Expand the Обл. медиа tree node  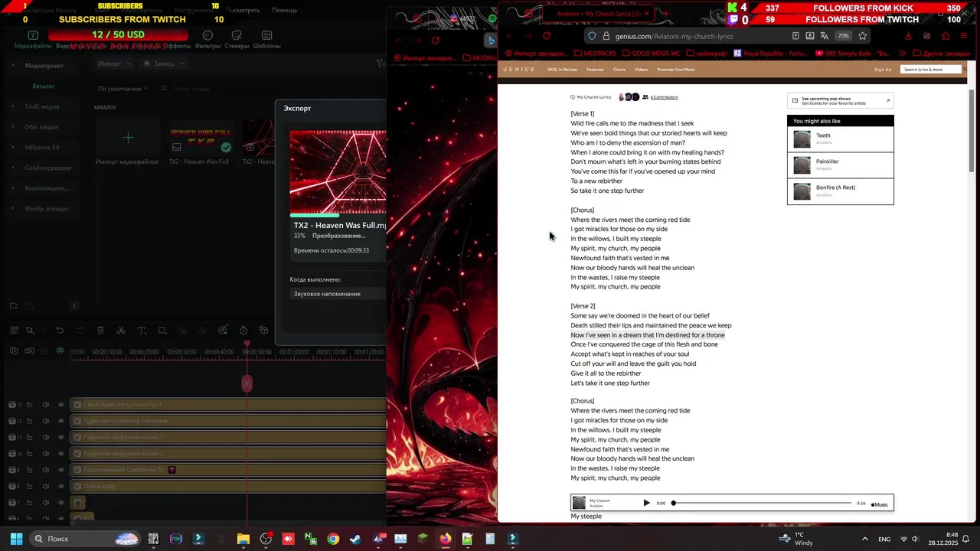point(13,127)
